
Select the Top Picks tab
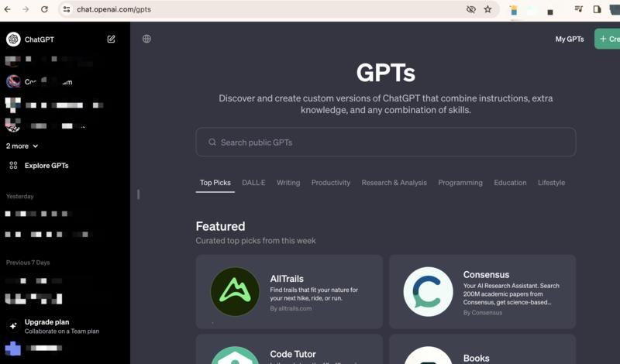tap(215, 183)
